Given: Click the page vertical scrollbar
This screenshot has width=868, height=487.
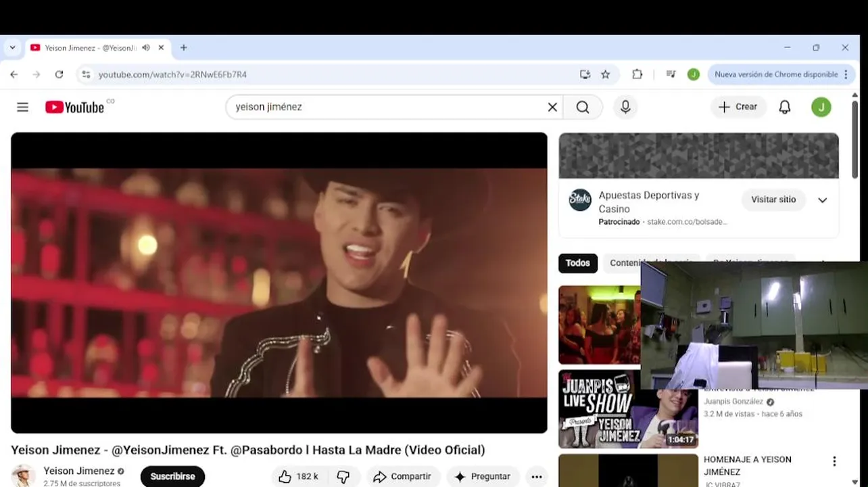Looking at the screenshot, I should click(855, 139).
